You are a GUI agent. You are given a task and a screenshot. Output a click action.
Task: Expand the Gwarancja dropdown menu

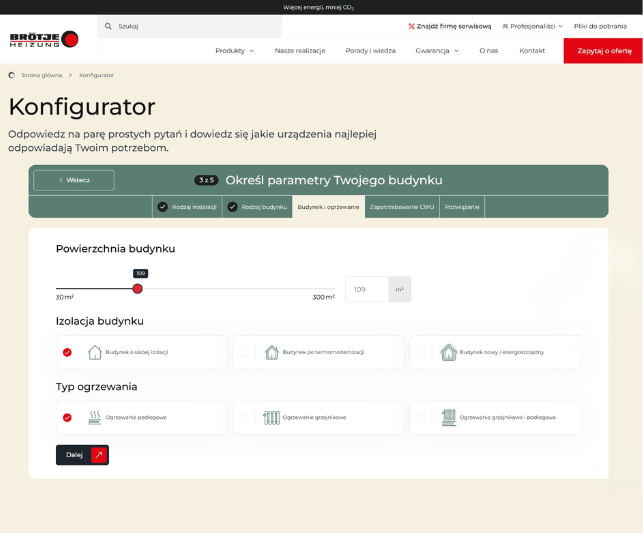[437, 51]
